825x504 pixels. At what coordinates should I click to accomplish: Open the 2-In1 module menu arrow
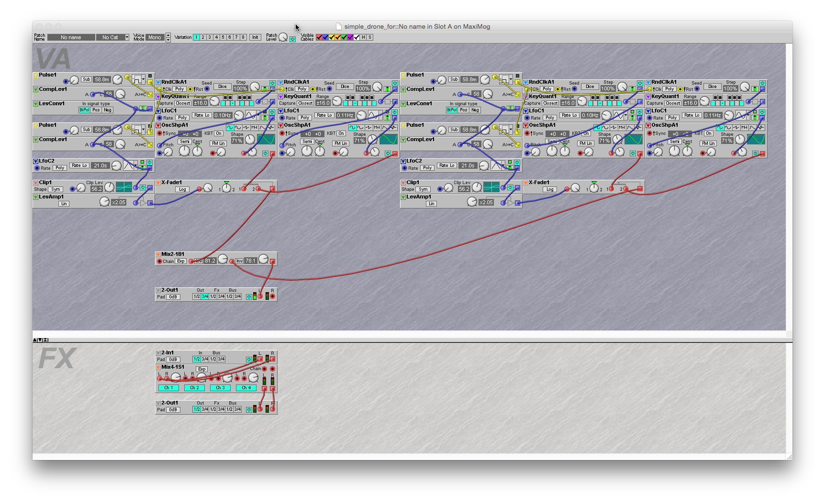tap(158, 353)
